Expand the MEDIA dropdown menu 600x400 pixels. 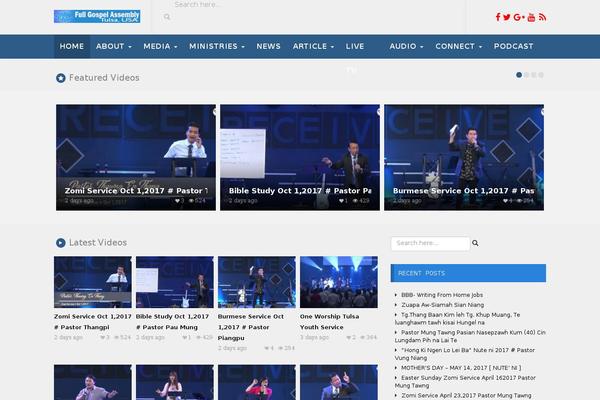pyautogui.click(x=160, y=46)
